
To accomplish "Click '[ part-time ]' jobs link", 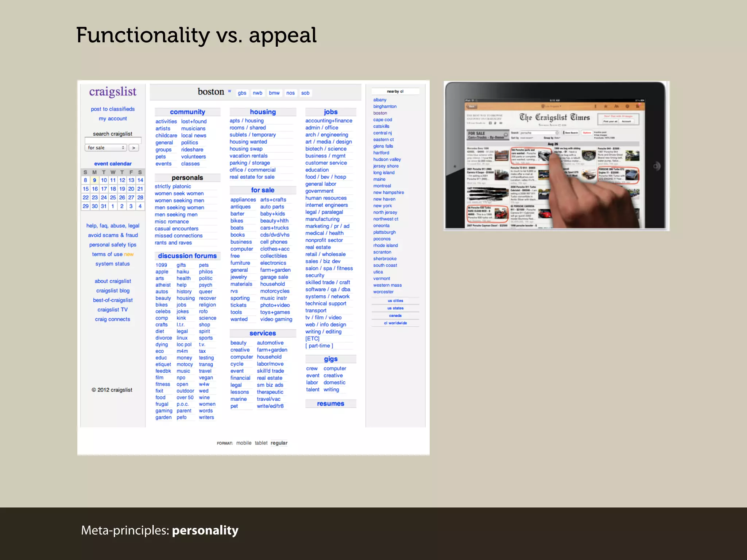I will [x=319, y=346].
